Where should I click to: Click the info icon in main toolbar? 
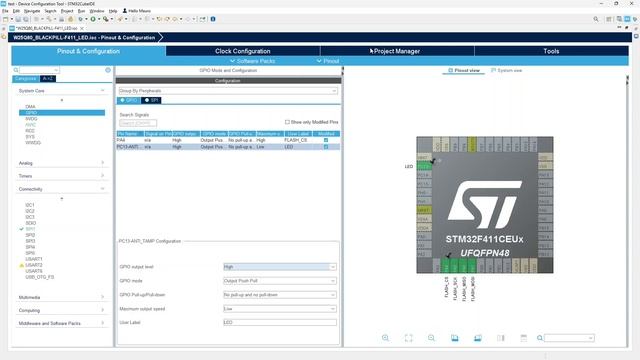tap(213, 19)
